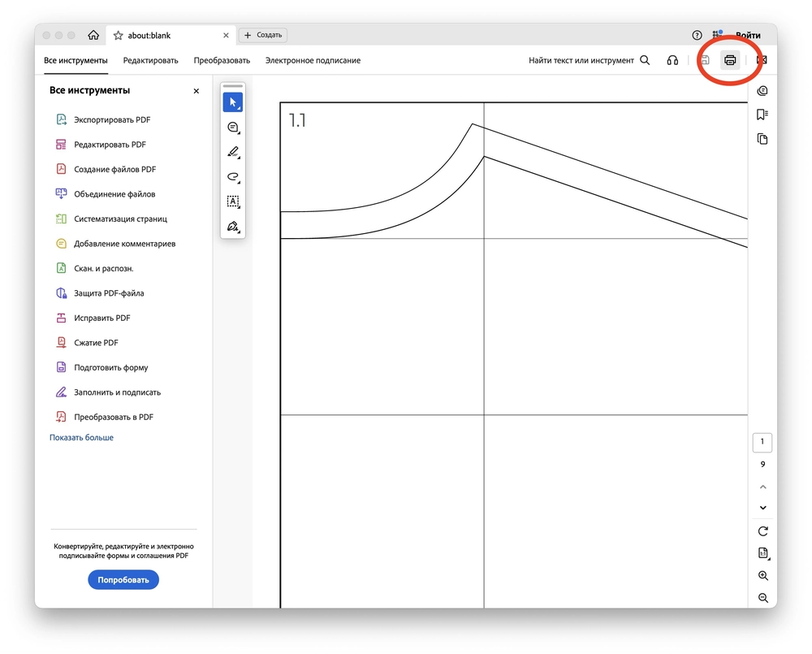
Task: Close the Все инструменты panel
Action: pyautogui.click(x=197, y=91)
